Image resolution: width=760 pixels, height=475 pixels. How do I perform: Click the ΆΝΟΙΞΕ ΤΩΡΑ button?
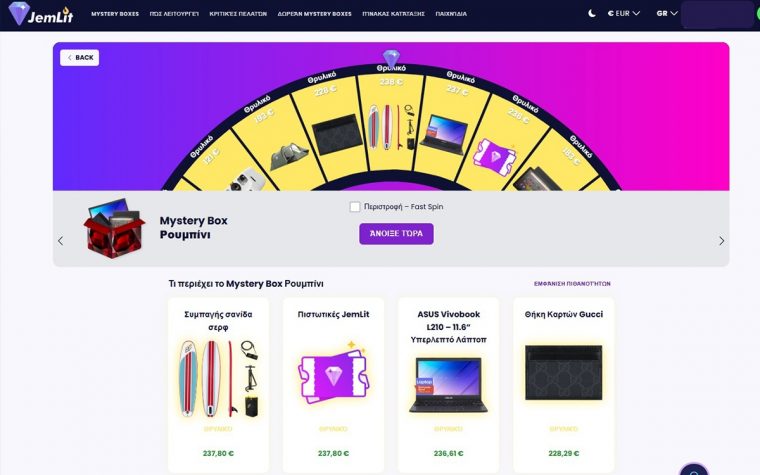coord(396,234)
